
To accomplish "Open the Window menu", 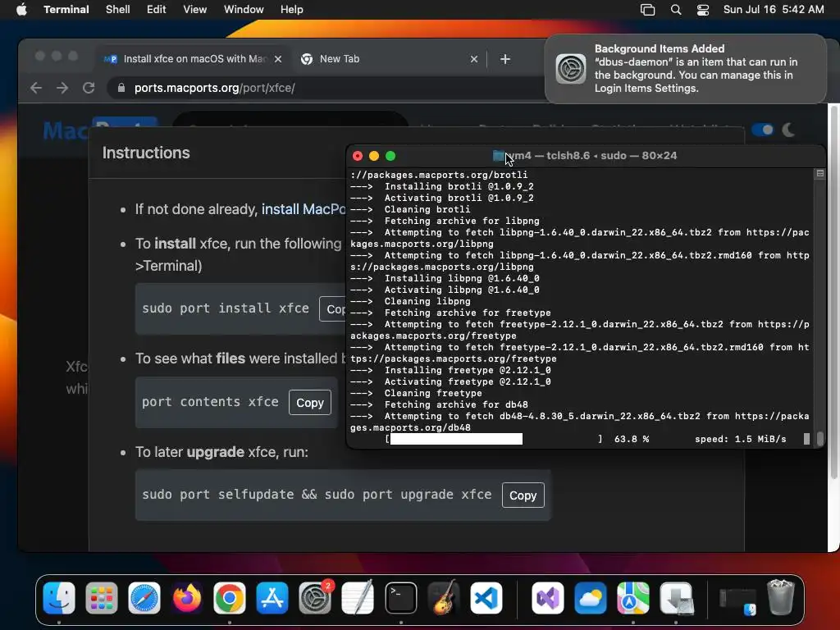I will click(244, 9).
